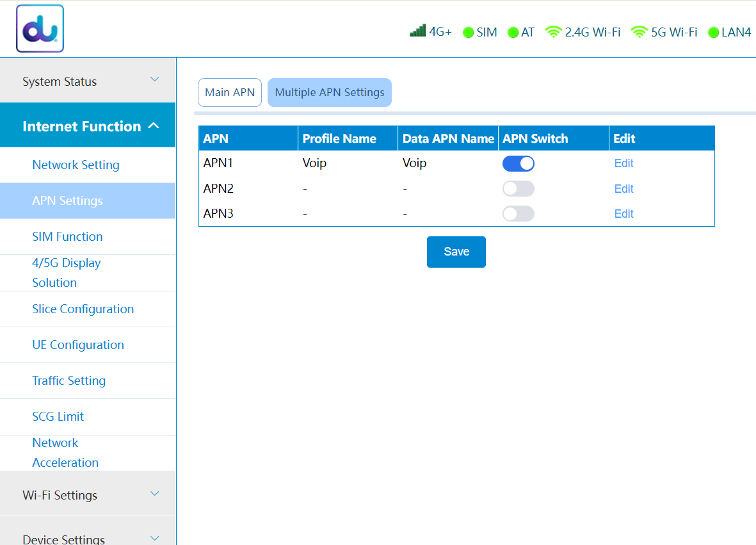Expand the Device Settings section
756x545 pixels.
tap(88, 538)
